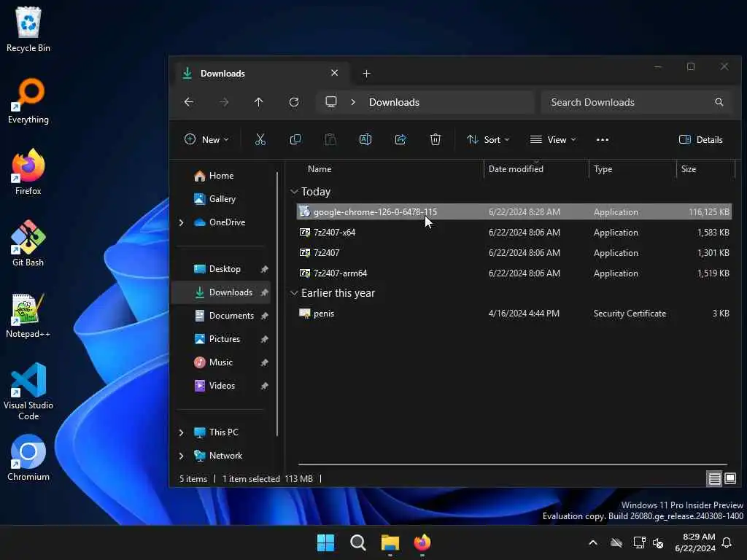
Task: Open the notification bell in taskbar
Action: pos(727,542)
